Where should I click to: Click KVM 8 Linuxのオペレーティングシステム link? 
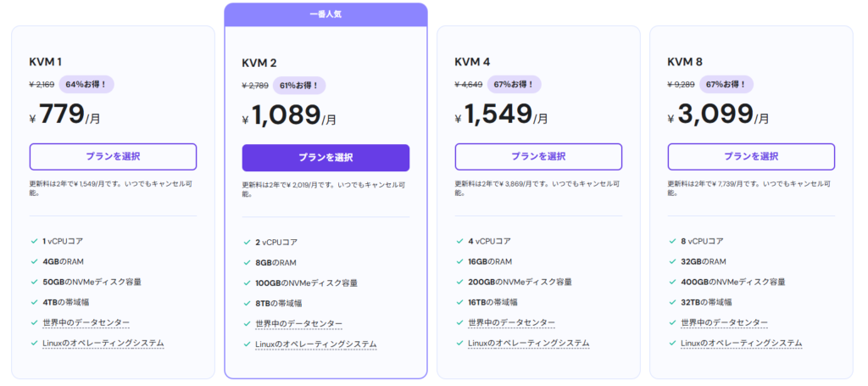pos(741,343)
